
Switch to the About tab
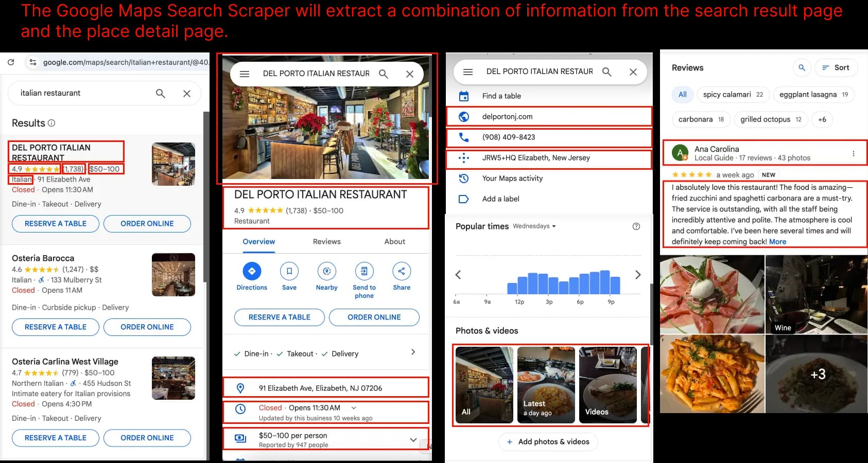tap(395, 242)
